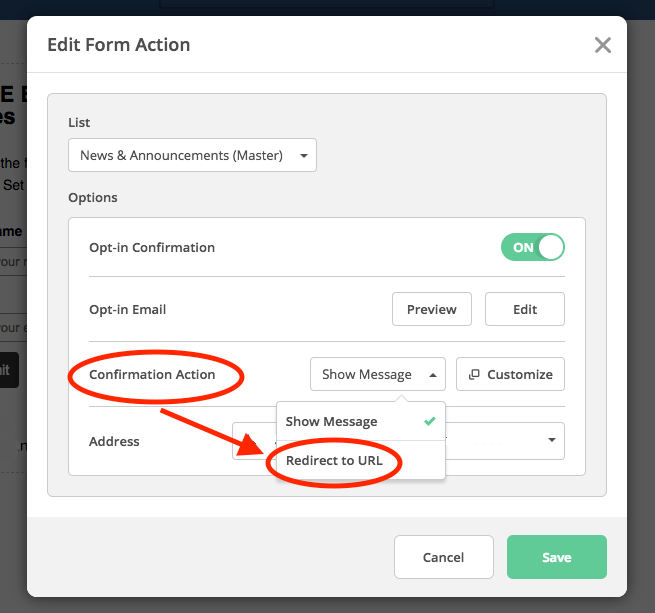Viewport: 655px width, 613px height.
Task: Collapse the Show Message confirmation dropdown
Action: click(377, 374)
